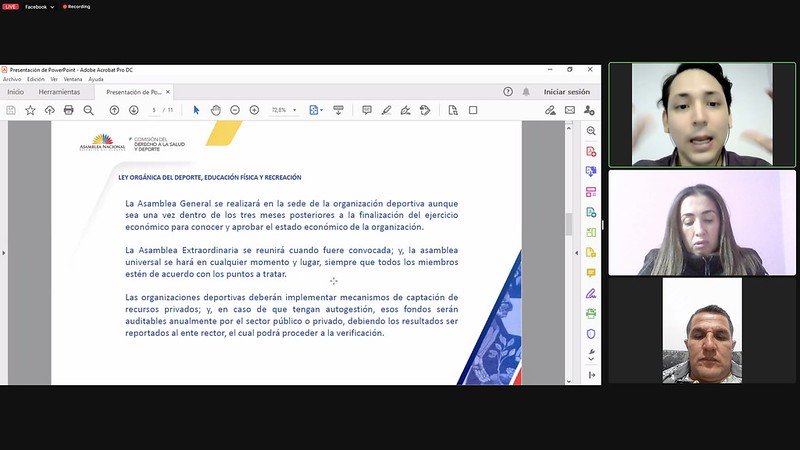The width and height of the screenshot is (800, 450).
Task: Click the help question mark icon
Action: (x=508, y=92)
